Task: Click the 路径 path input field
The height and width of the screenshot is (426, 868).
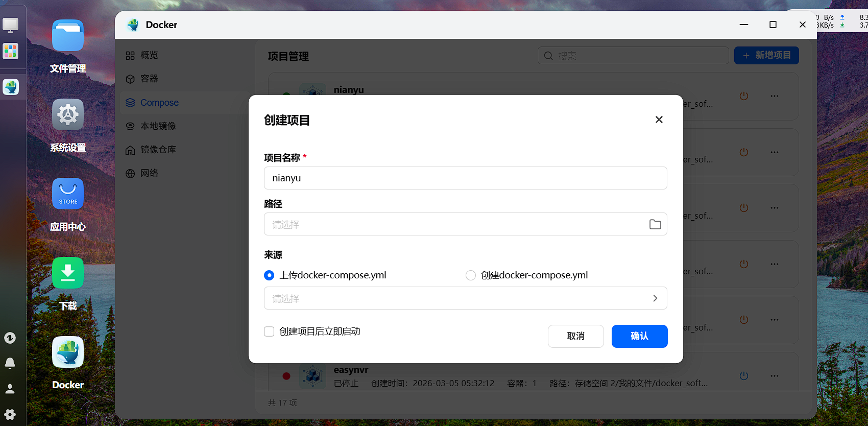Action: [466, 224]
